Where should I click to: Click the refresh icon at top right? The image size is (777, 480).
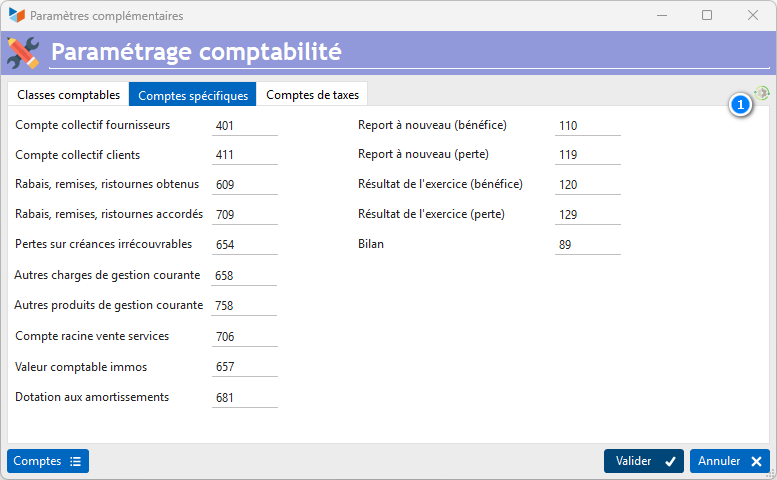762,93
